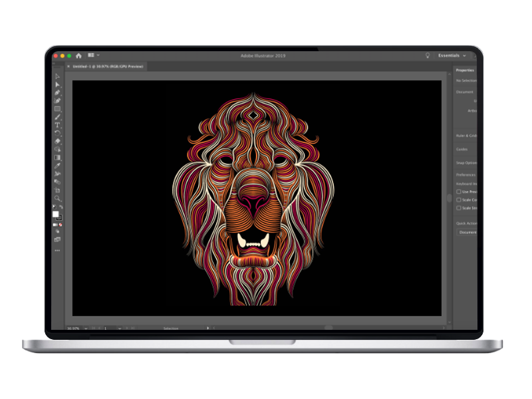Select the Curvature tool

coord(57,101)
